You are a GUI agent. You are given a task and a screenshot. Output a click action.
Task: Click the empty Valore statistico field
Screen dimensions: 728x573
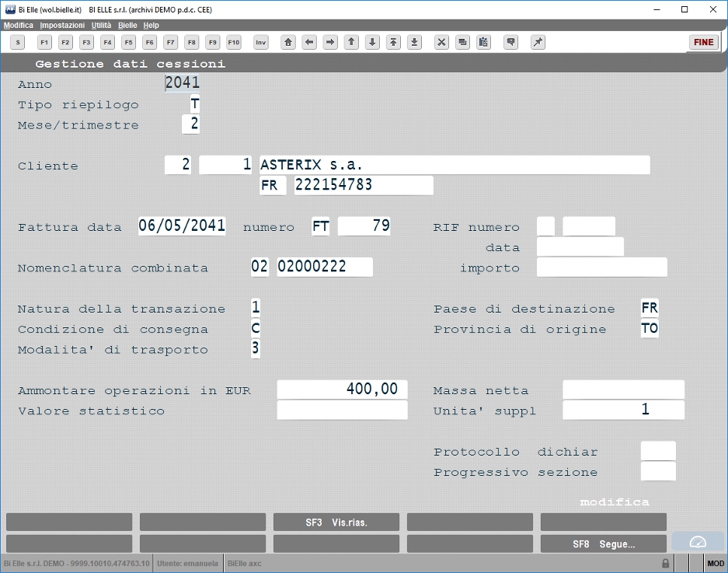pos(342,410)
